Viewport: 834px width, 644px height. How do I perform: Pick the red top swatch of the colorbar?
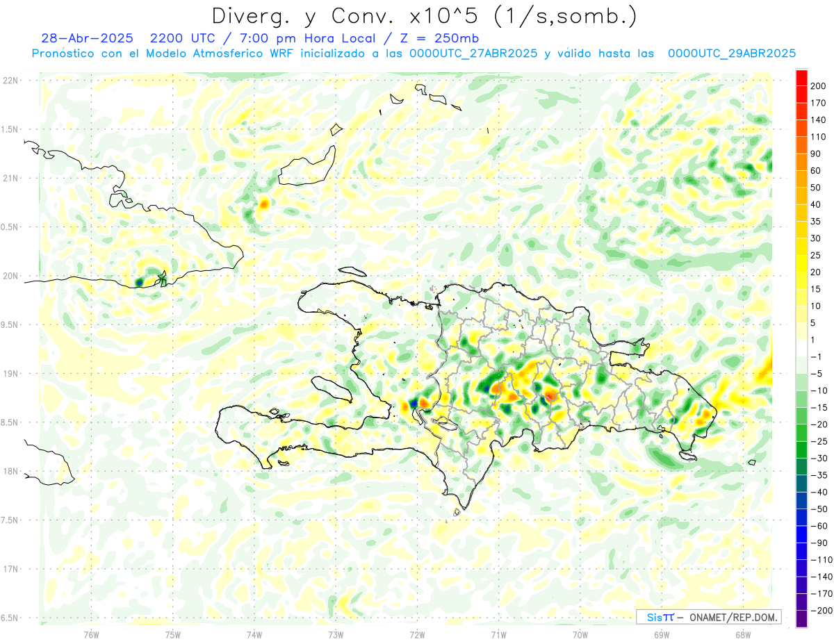click(x=801, y=78)
